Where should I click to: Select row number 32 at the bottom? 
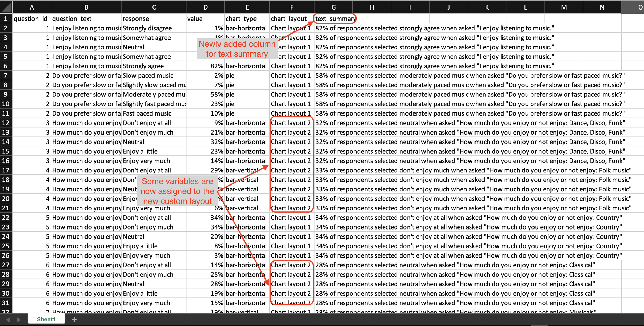coord(6,311)
